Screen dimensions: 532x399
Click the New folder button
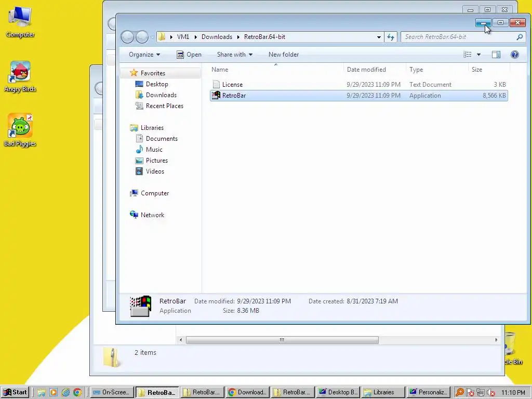click(284, 54)
